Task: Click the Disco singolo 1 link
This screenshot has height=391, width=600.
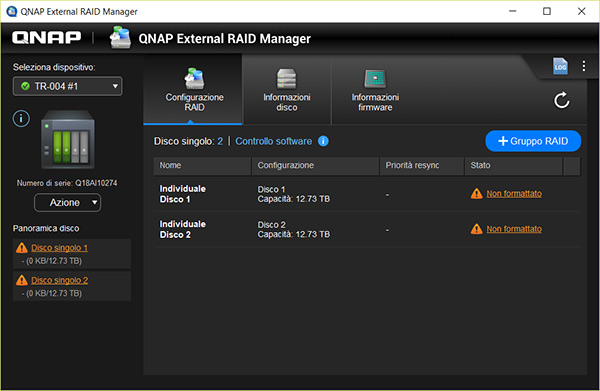Action: [x=59, y=248]
